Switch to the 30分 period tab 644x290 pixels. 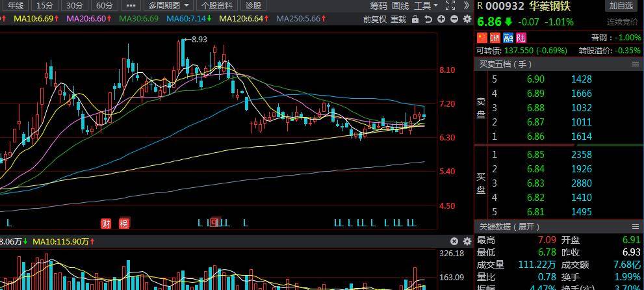click(74, 6)
